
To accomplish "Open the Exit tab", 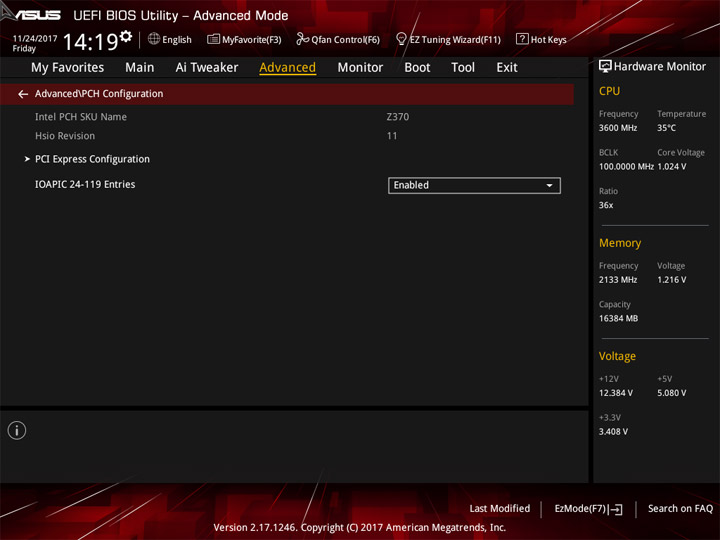I will pyautogui.click(x=507, y=68).
